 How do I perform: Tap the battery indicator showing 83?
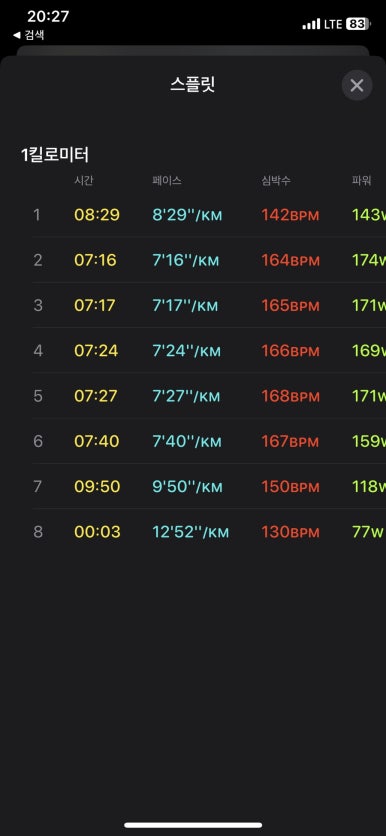click(x=357, y=24)
